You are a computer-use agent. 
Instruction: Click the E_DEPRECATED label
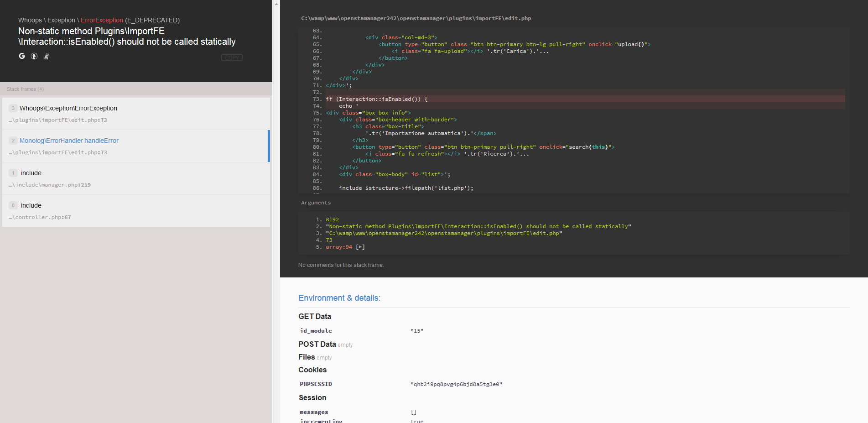click(x=152, y=20)
